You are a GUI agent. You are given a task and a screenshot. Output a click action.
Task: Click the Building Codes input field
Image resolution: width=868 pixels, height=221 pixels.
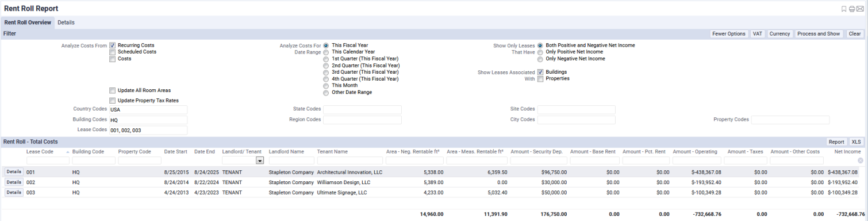148,120
